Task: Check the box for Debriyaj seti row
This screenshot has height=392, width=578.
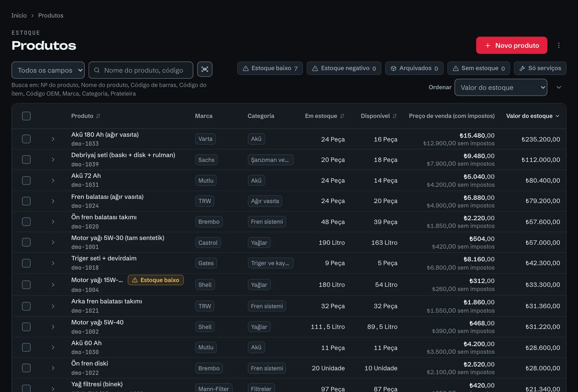Action: (26, 160)
